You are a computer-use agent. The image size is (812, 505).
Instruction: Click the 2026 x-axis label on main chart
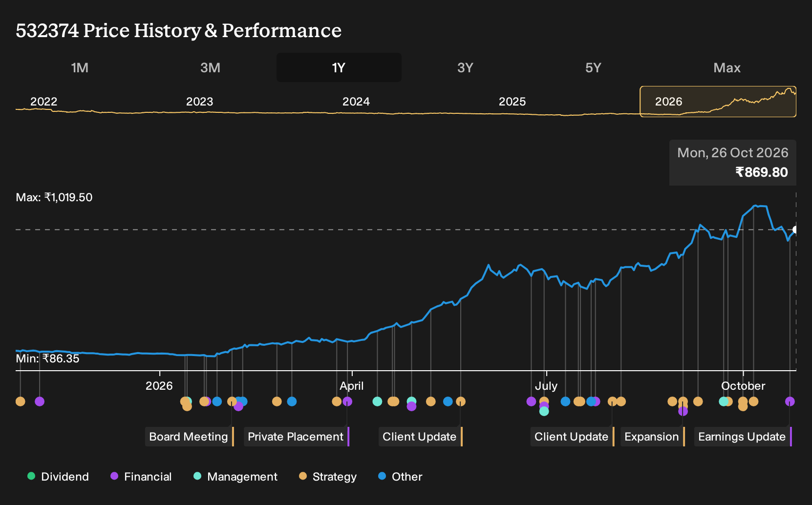pyautogui.click(x=159, y=386)
